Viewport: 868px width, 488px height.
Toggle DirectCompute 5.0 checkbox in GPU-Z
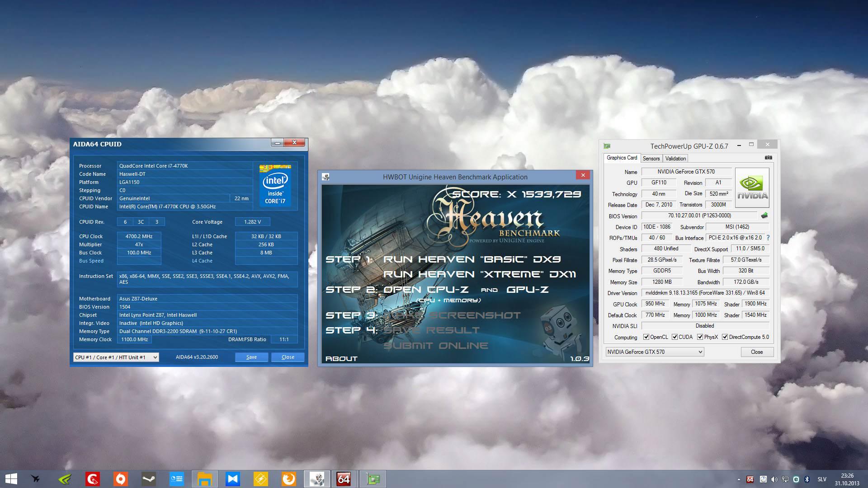click(x=725, y=337)
